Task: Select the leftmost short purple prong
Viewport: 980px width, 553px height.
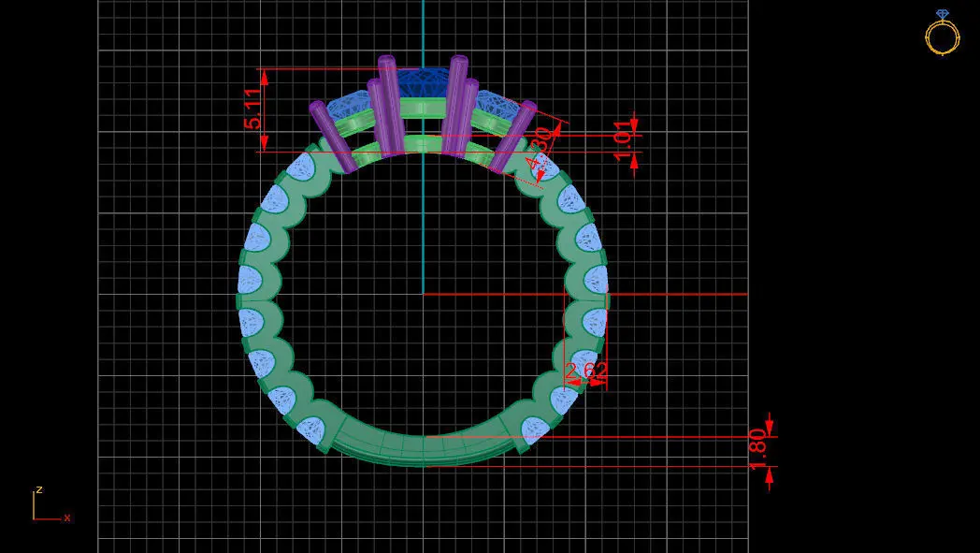Action: [333, 137]
